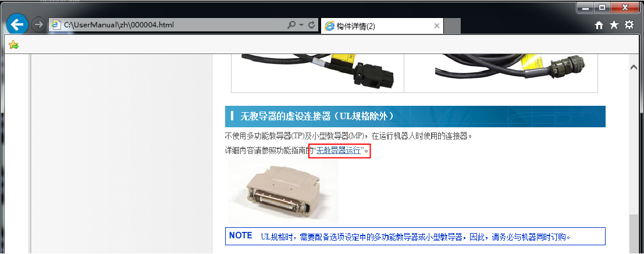Click the browser Back arrow button
Image resolution: width=644 pixels, height=254 pixels.
(17, 25)
